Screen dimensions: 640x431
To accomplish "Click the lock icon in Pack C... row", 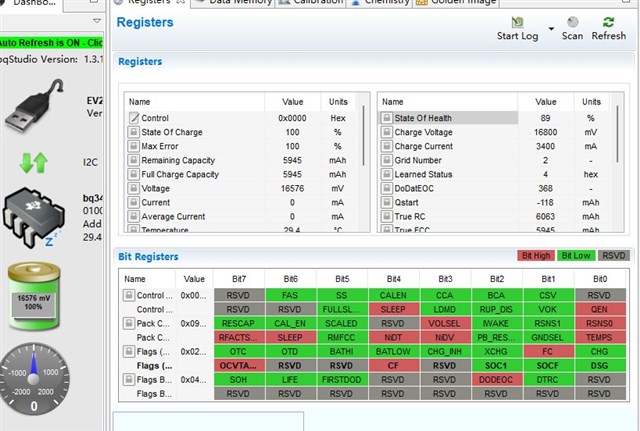I will (129, 323).
